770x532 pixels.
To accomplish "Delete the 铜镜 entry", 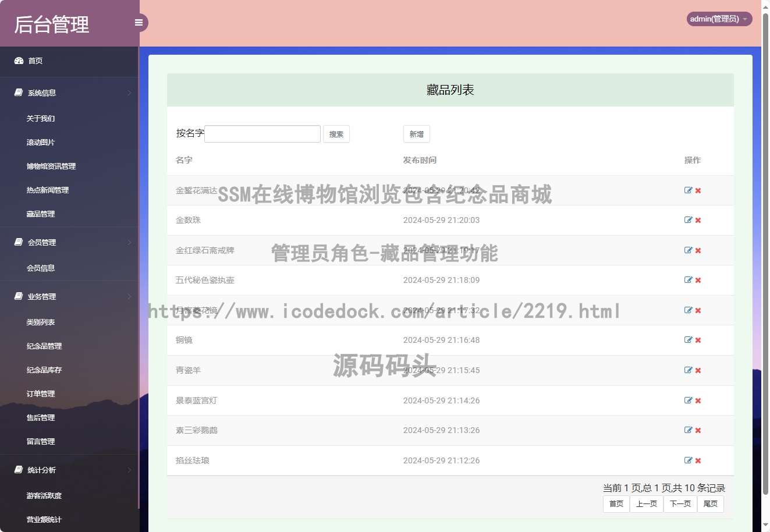I will point(698,340).
